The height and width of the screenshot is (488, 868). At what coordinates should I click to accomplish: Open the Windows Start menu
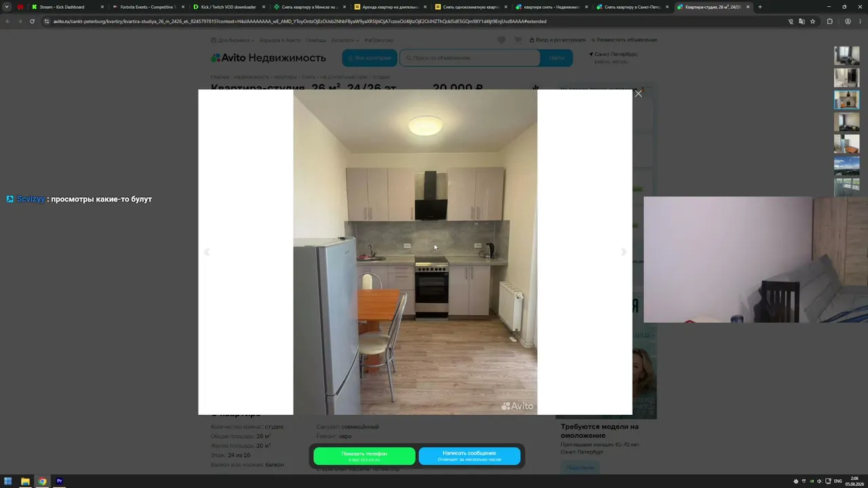(x=8, y=481)
